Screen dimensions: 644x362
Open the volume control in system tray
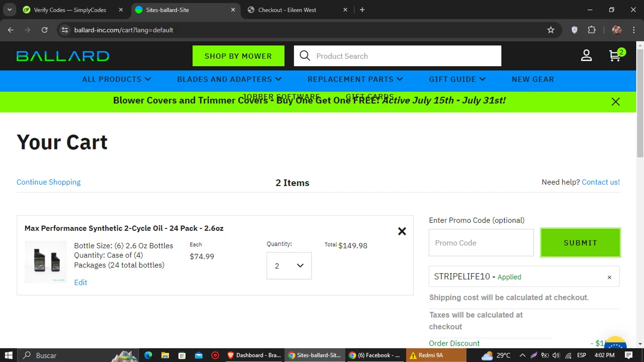[x=556, y=355]
